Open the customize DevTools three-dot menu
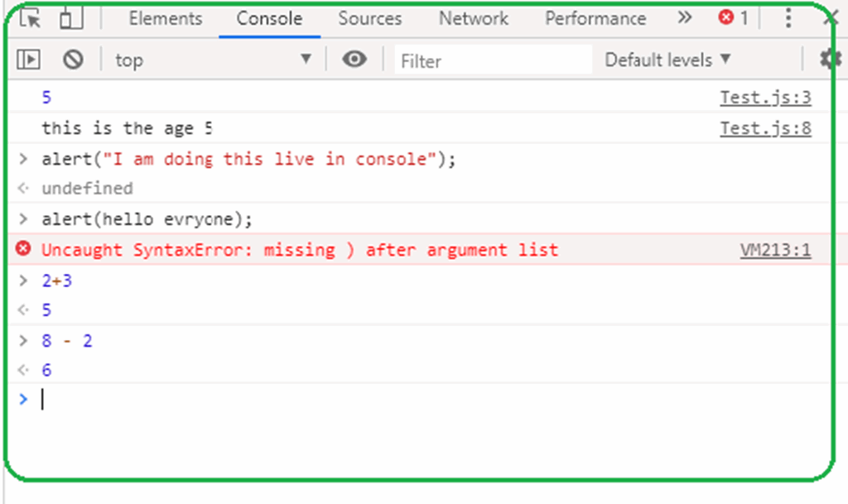Image resolution: width=848 pixels, height=504 pixels. 788,17
